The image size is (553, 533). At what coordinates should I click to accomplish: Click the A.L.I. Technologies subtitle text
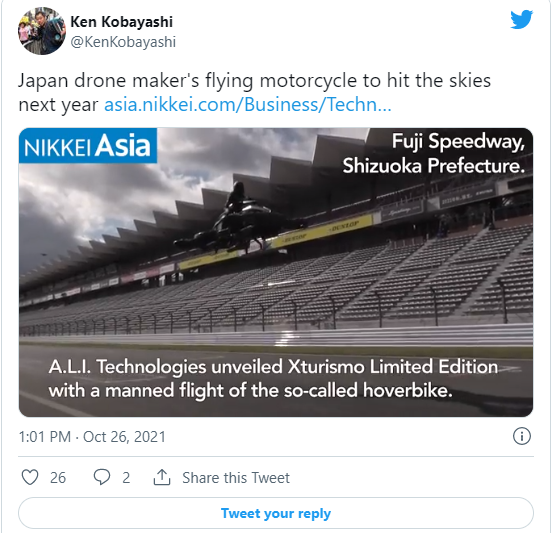click(273, 378)
